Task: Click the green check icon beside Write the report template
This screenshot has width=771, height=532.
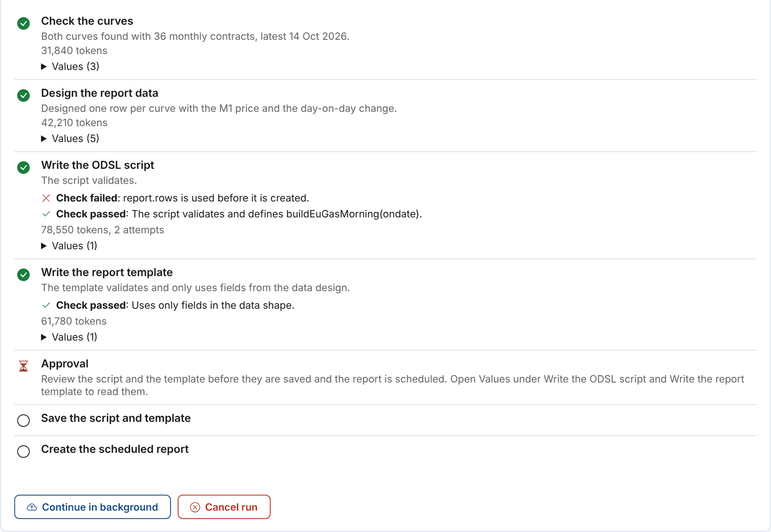Action: (24, 275)
